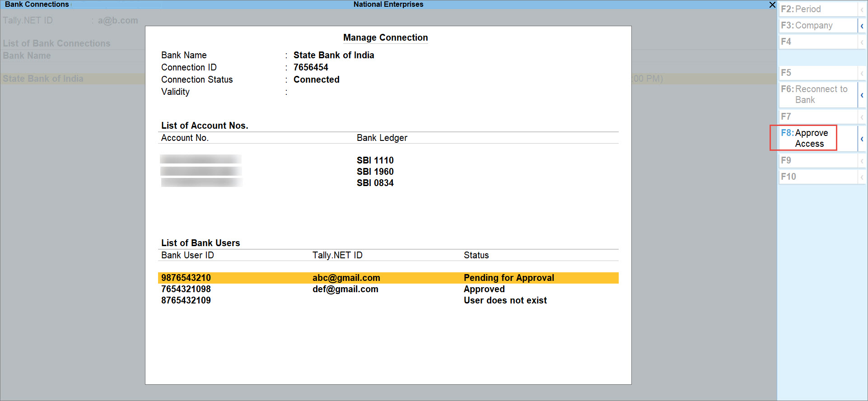This screenshot has width=868, height=401.
Task: Click F6: Reconnect to Bank
Action: [x=817, y=94]
